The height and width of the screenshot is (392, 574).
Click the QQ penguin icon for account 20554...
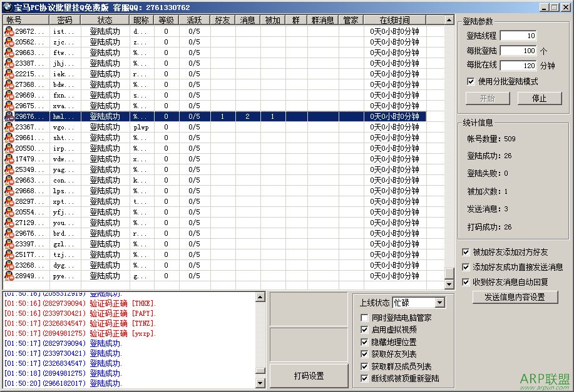(x=9, y=212)
